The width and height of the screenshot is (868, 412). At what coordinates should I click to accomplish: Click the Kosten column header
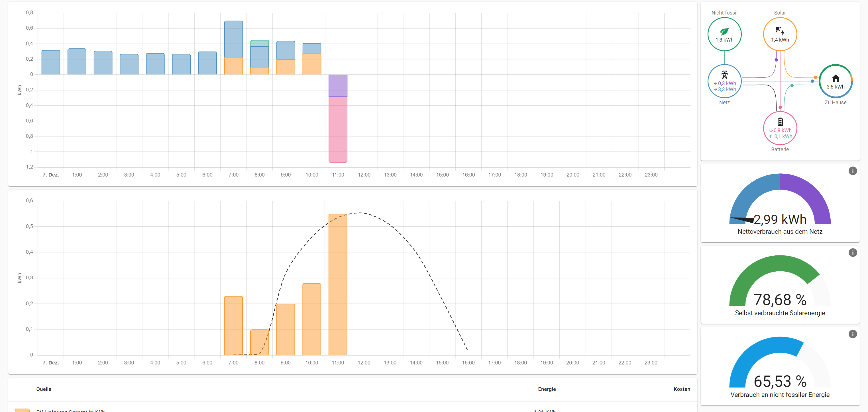pos(682,389)
